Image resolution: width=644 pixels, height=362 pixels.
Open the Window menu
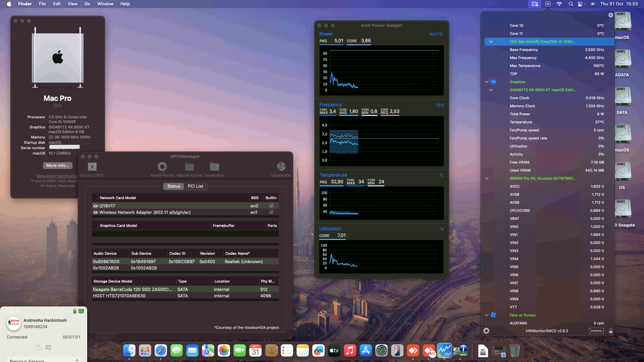[x=105, y=4]
